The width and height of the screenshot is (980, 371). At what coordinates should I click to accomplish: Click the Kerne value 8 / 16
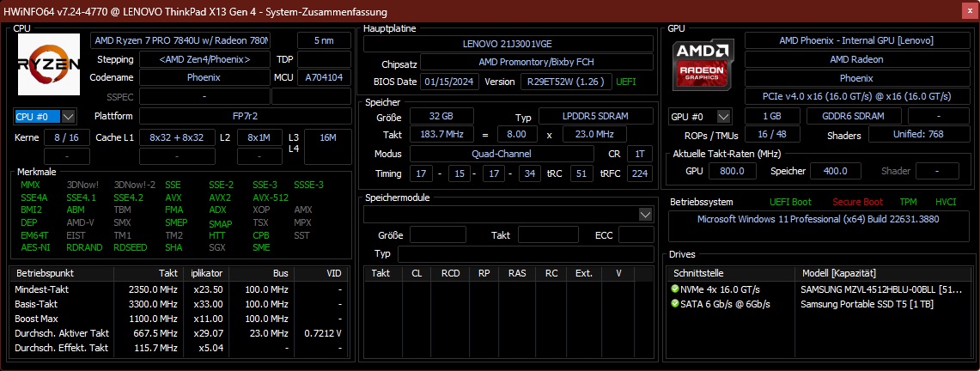(x=66, y=137)
